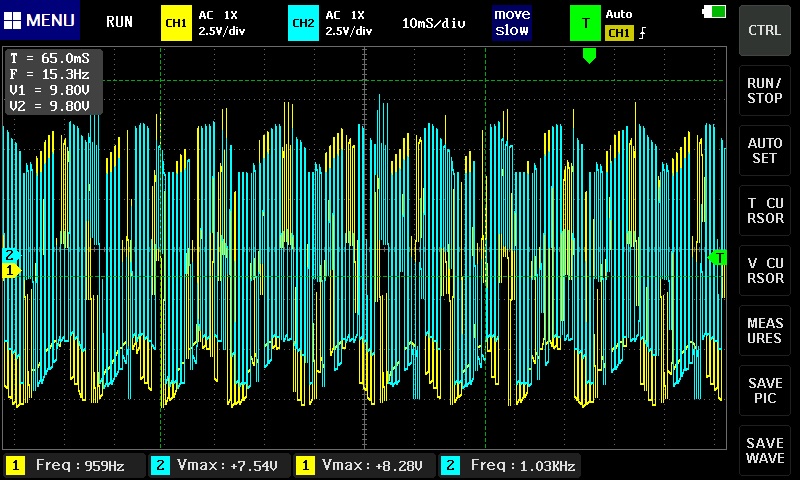800x480 pixels.
Task: Select the green T trigger icon
Action: click(x=585, y=22)
